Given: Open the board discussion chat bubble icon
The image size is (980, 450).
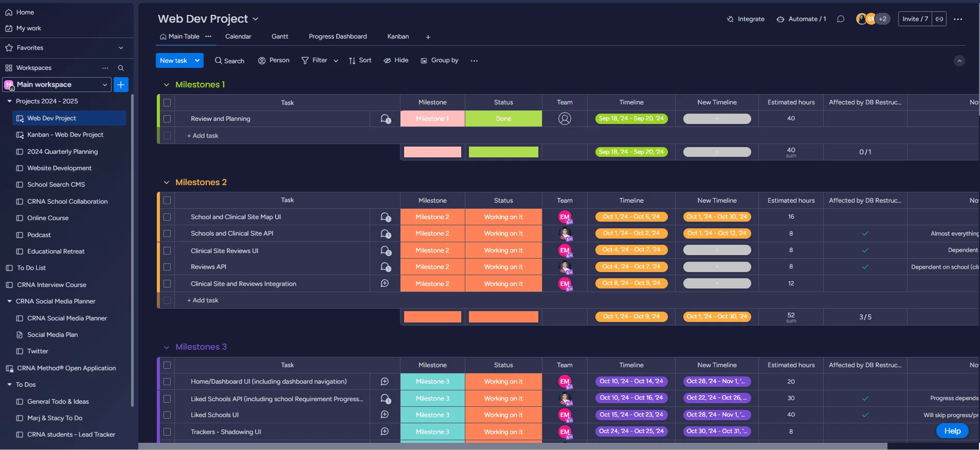Looking at the screenshot, I should (841, 19).
